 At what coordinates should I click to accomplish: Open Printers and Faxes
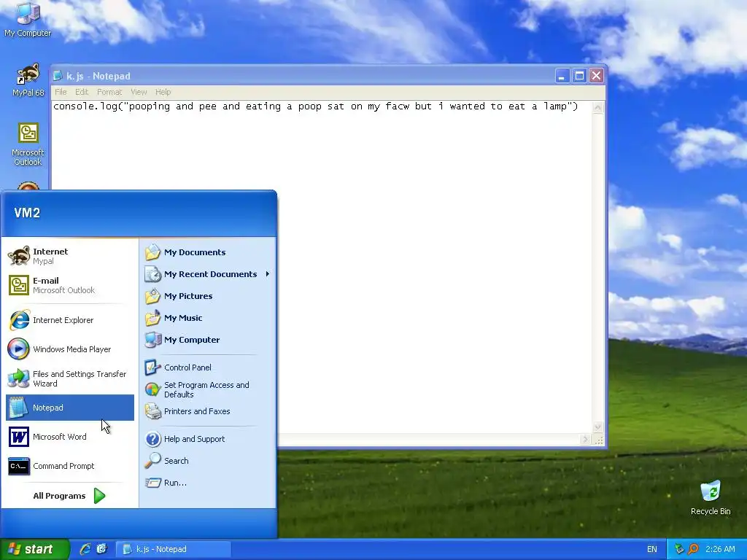[x=208, y=411]
